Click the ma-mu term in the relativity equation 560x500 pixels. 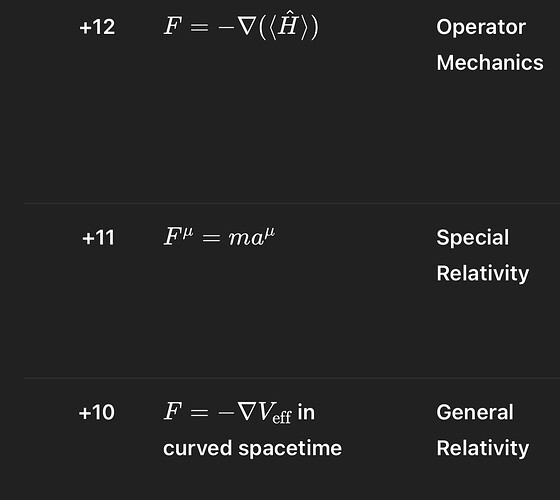[x=252, y=236]
